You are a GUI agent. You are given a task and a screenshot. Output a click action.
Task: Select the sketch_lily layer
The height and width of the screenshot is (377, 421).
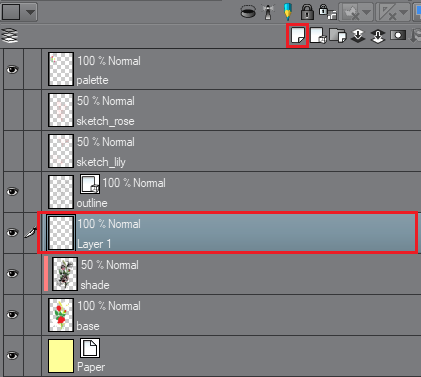click(231, 151)
